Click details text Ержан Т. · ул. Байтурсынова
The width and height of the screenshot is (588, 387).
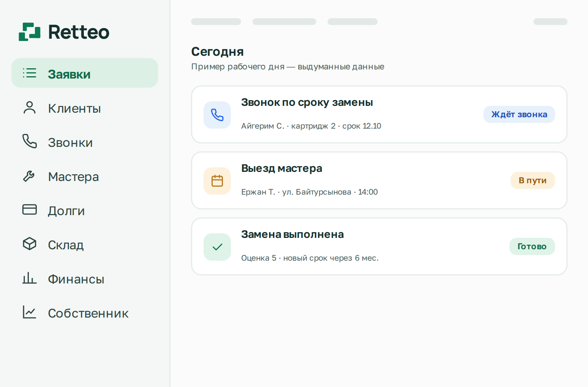coord(296,192)
